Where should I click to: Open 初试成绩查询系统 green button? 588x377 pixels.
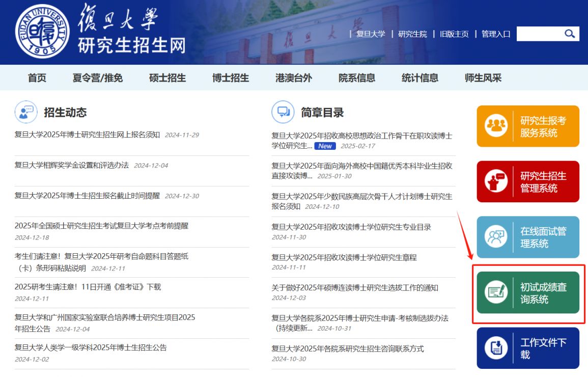(528, 292)
